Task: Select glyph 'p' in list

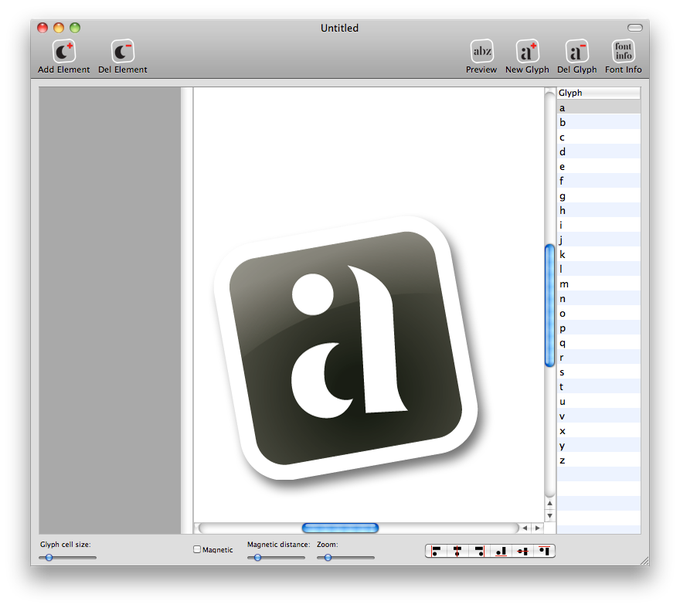Action: (x=598, y=328)
